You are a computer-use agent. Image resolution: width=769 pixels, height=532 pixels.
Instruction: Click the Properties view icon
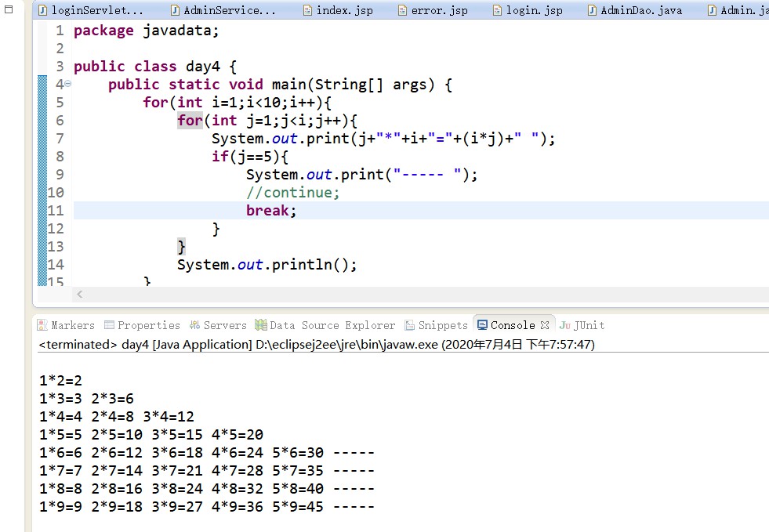109,325
